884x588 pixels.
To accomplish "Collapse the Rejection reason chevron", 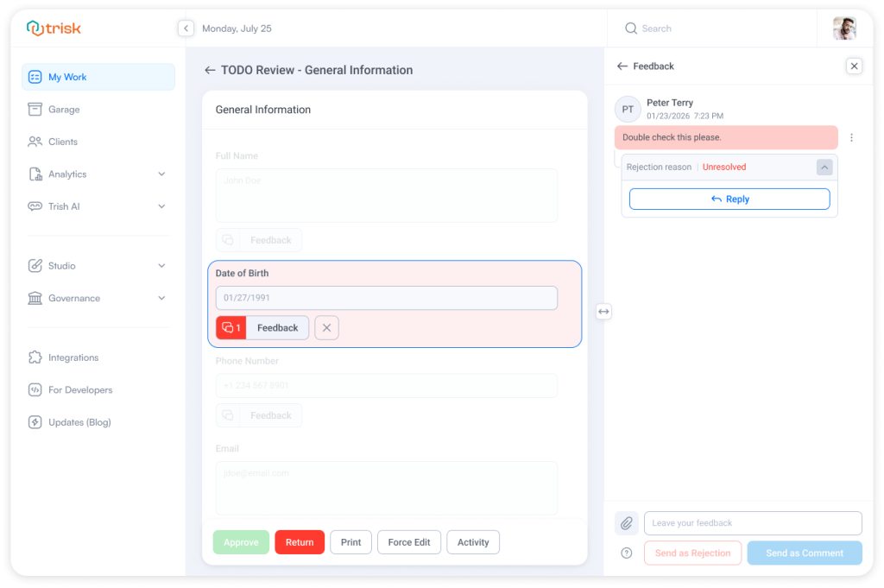I will (824, 167).
